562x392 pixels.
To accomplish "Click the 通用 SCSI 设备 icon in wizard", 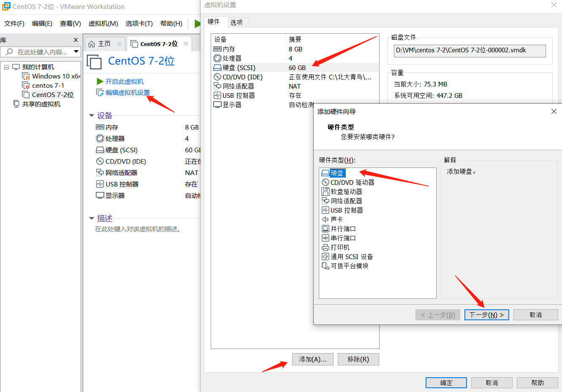I will pyautogui.click(x=326, y=257).
